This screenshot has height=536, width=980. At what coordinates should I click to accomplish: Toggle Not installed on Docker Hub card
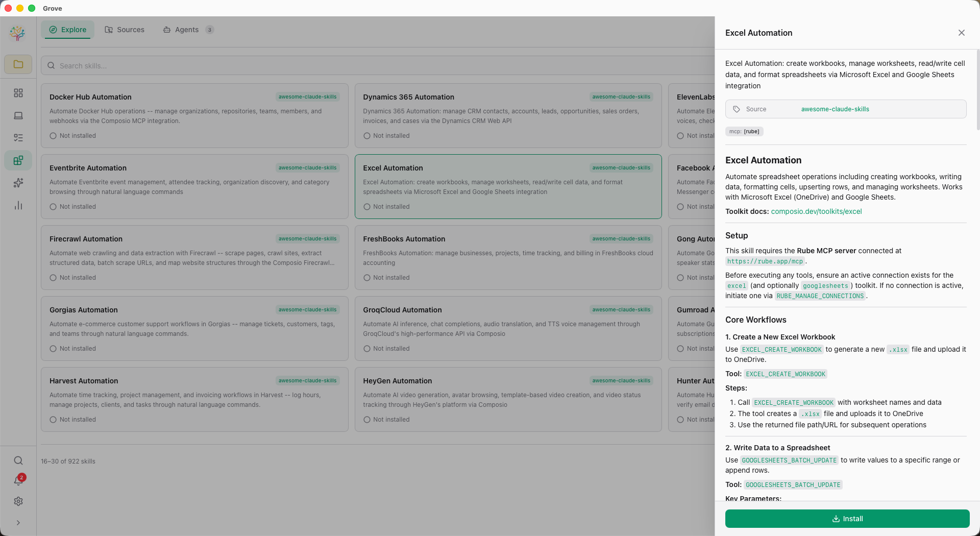tap(73, 136)
